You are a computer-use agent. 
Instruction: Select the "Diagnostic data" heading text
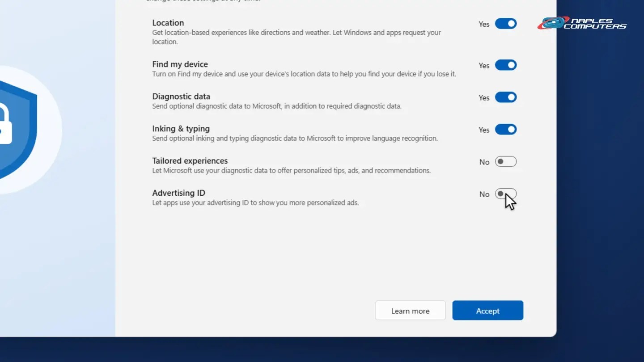(181, 97)
